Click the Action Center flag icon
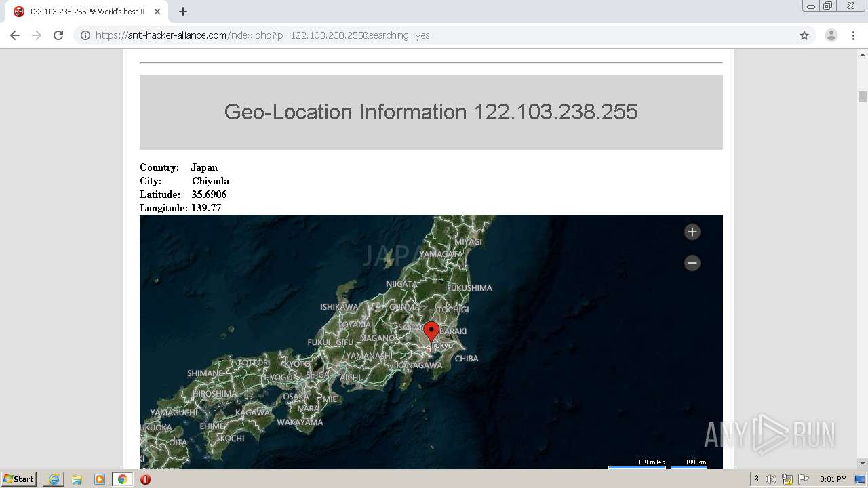This screenshot has width=868, height=488. [804, 479]
